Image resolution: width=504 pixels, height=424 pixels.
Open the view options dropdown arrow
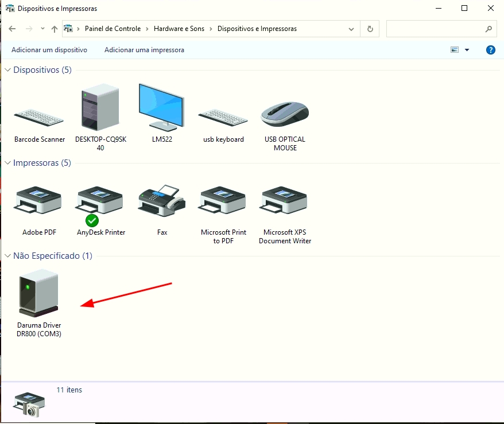point(467,50)
